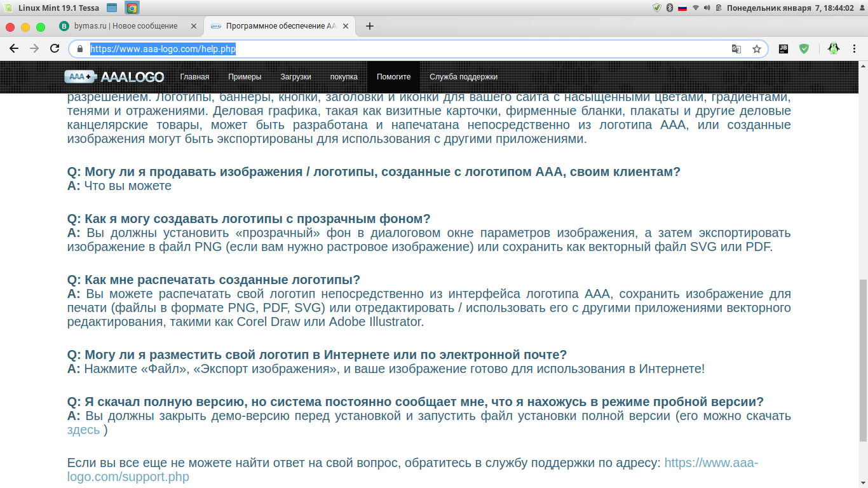This screenshot has width=868, height=488.
Task: Click the browser back arrow
Action: point(13,49)
